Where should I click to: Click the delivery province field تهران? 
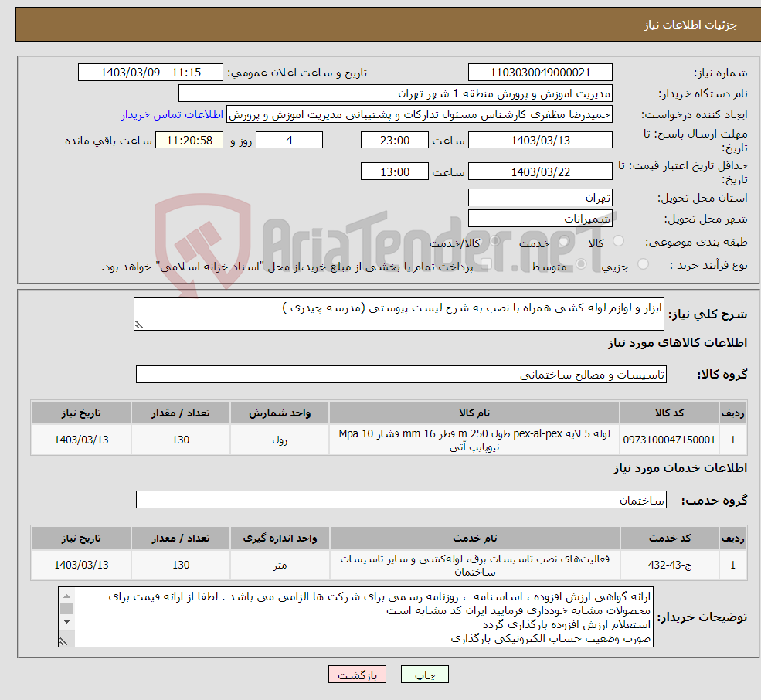[540, 198]
